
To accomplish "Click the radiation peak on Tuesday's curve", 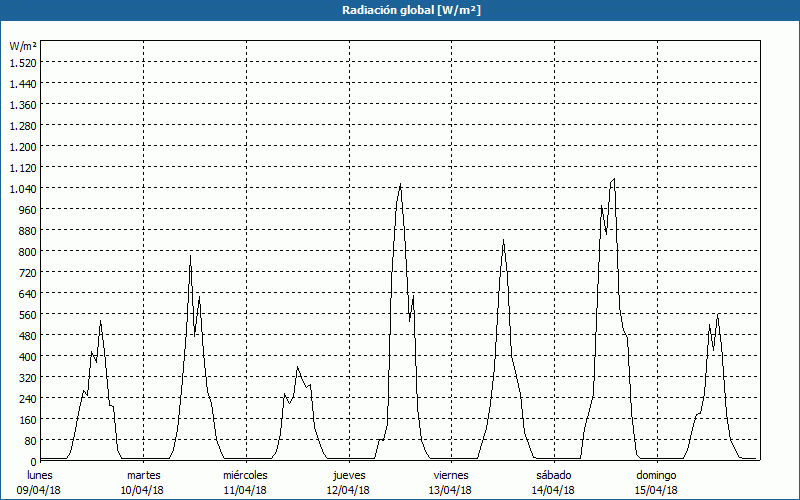I will (190, 256).
